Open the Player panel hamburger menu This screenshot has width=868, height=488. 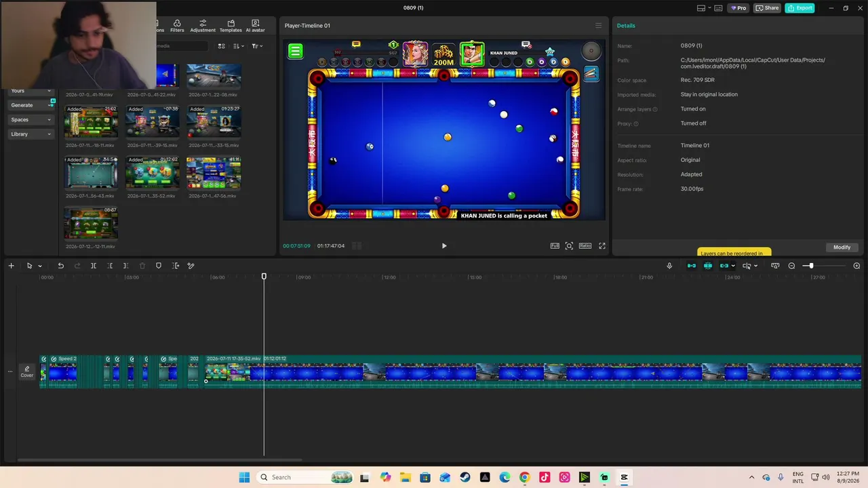(x=598, y=26)
